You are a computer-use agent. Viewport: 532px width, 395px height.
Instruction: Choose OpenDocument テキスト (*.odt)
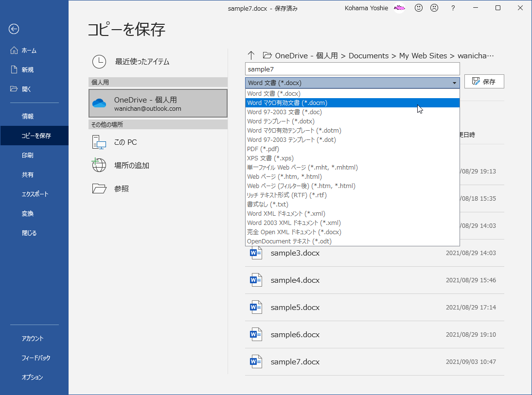(352, 241)
